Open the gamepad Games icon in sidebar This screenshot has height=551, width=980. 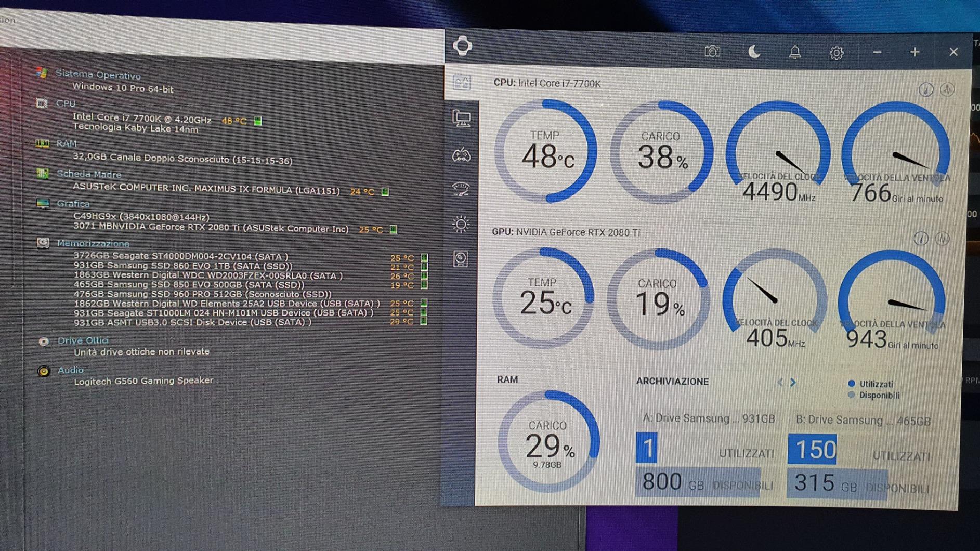tap(461, 154)
